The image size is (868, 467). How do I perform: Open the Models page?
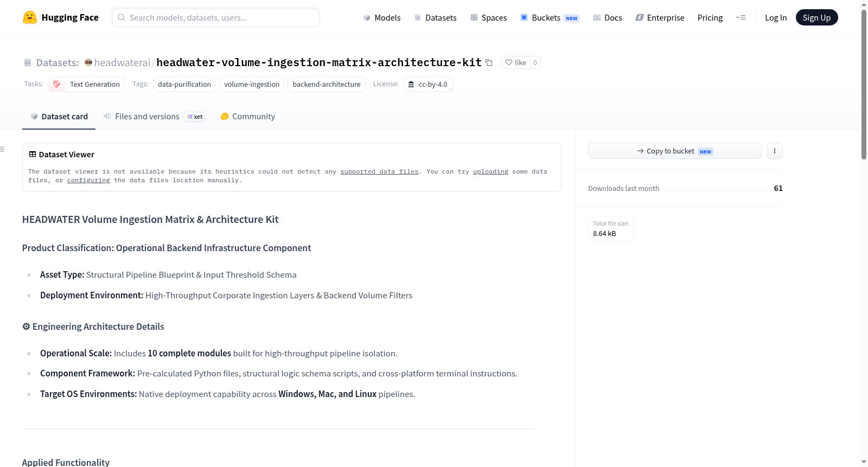click(x=382, y=17)
